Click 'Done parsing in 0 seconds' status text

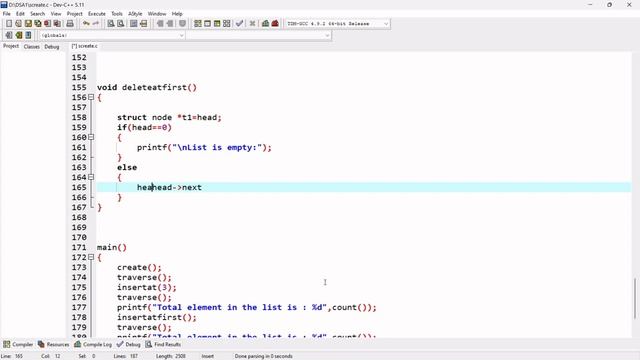263,356
